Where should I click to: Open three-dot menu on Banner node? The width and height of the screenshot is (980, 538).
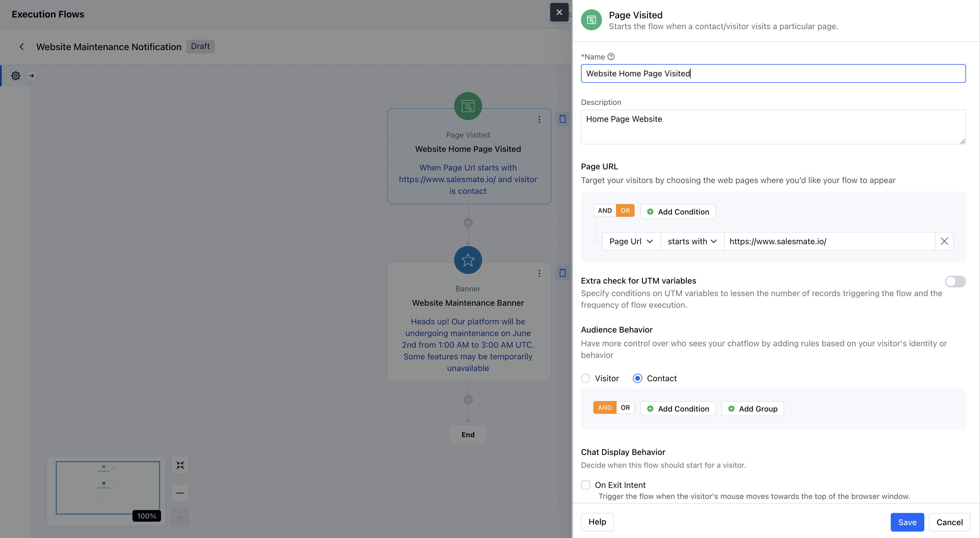coord(539,274)
